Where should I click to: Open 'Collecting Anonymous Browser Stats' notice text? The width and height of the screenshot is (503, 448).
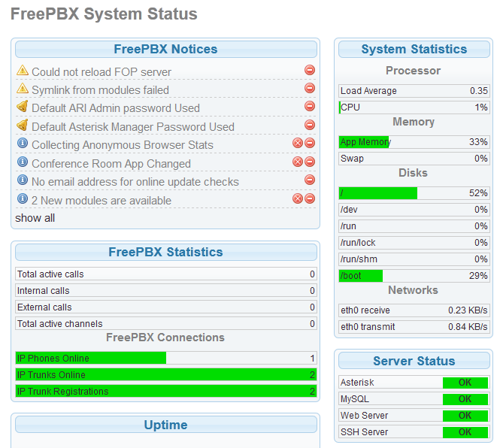123,145
